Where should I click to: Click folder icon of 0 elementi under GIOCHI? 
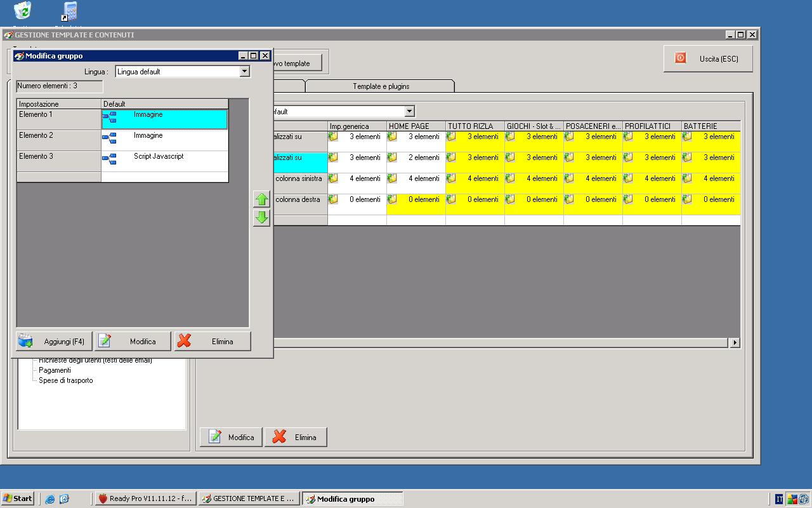tap(510, 199)
